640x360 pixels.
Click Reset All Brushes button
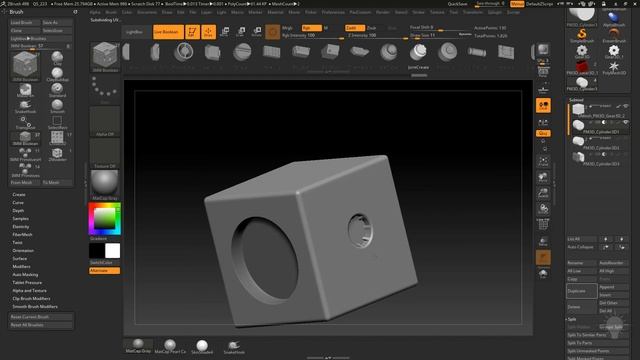41,325
